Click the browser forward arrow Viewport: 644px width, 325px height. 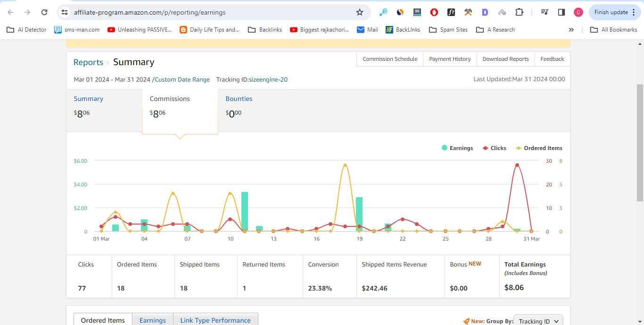point(27,12)
